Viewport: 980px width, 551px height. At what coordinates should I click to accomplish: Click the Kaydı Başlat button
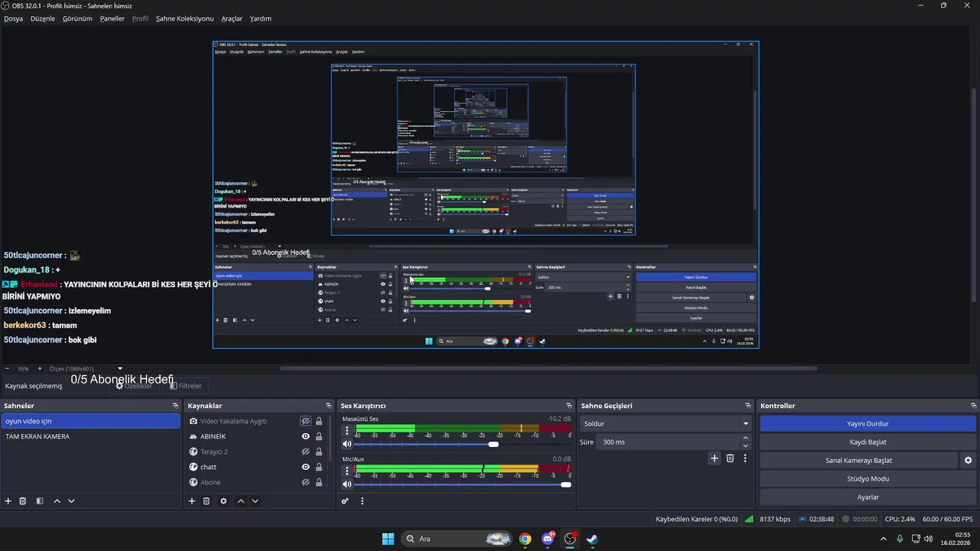click(868, 442)
